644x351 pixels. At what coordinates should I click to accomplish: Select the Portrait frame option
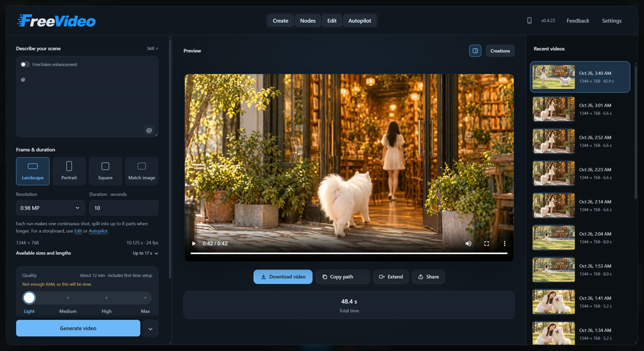coord(69,171)
